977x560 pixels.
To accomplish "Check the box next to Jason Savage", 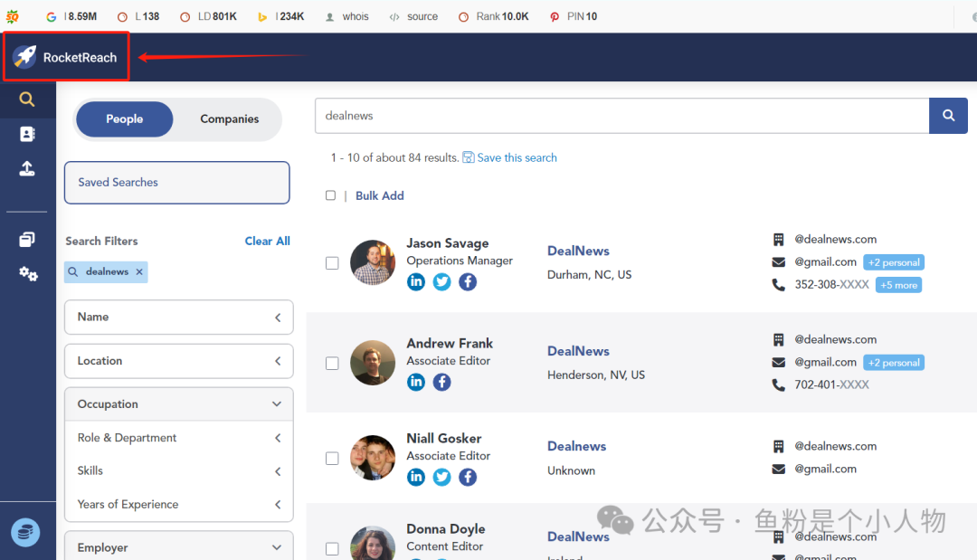I will click(x=332, y=263).
